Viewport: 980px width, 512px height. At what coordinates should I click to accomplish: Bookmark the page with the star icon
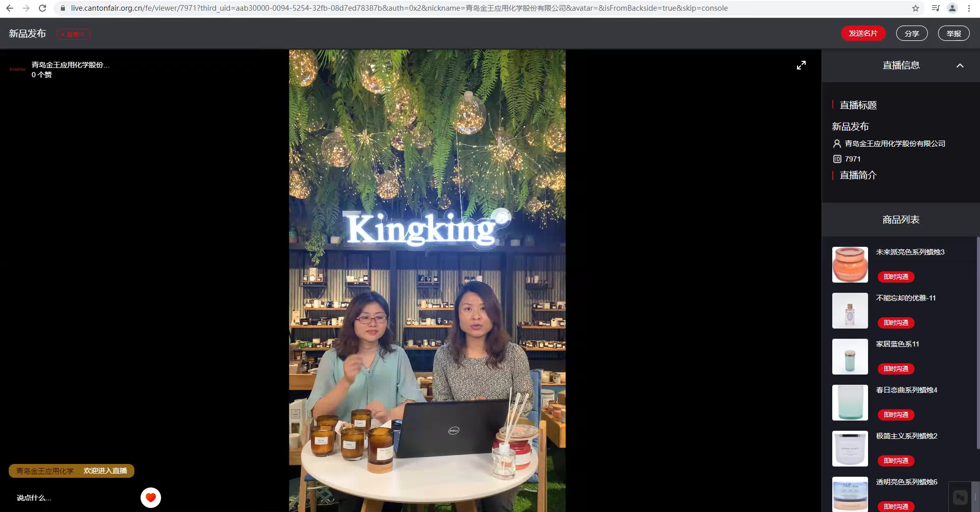(915, 8)
